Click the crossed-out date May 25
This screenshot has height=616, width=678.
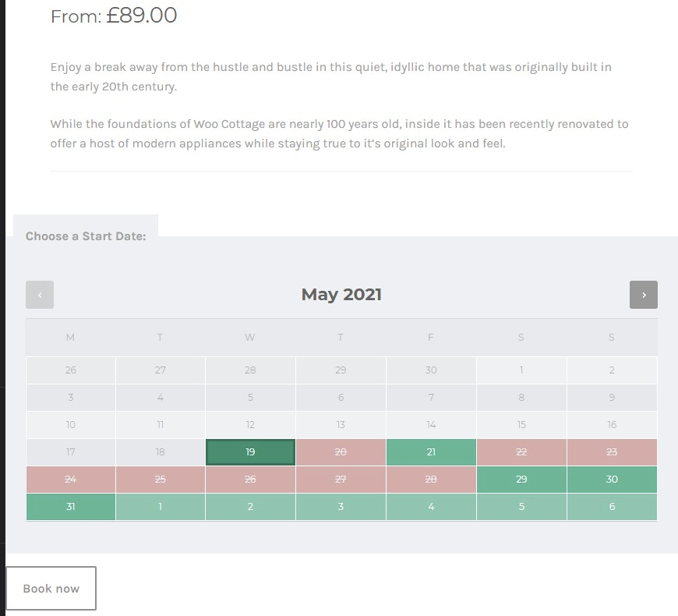click(161, 480)
